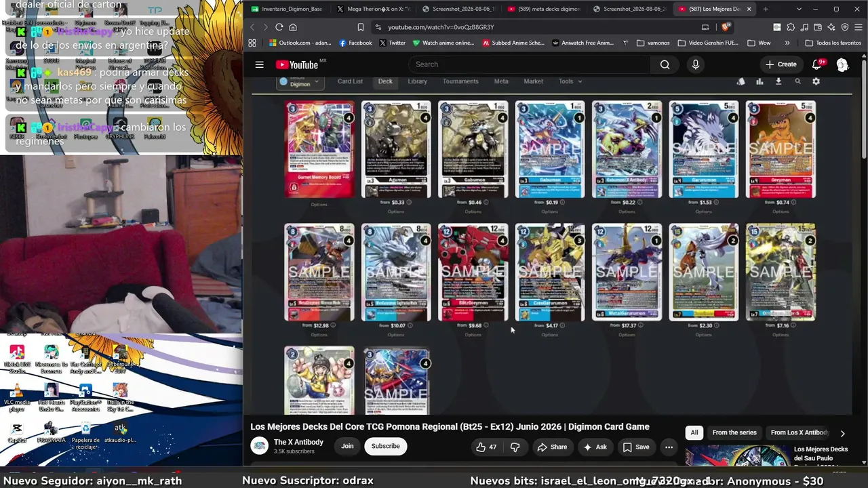Open the Outlook.com bookmark
Screen dimensions: 868x488
[x=300, y=43]
